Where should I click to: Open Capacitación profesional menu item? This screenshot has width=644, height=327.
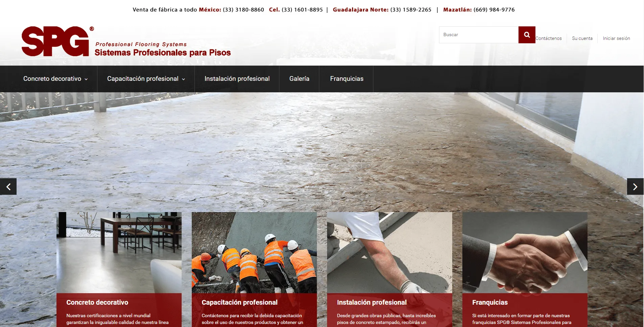143,79
